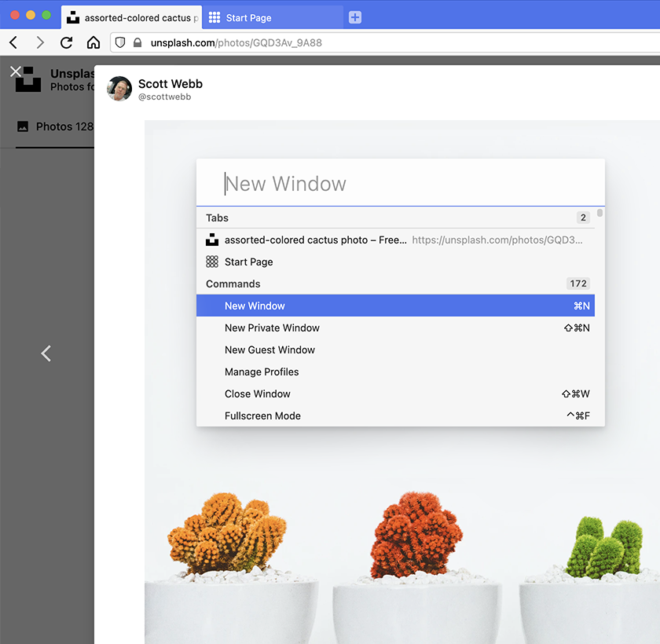
Task: Click the Forward navigation arrow
Action: pos(40,42)
